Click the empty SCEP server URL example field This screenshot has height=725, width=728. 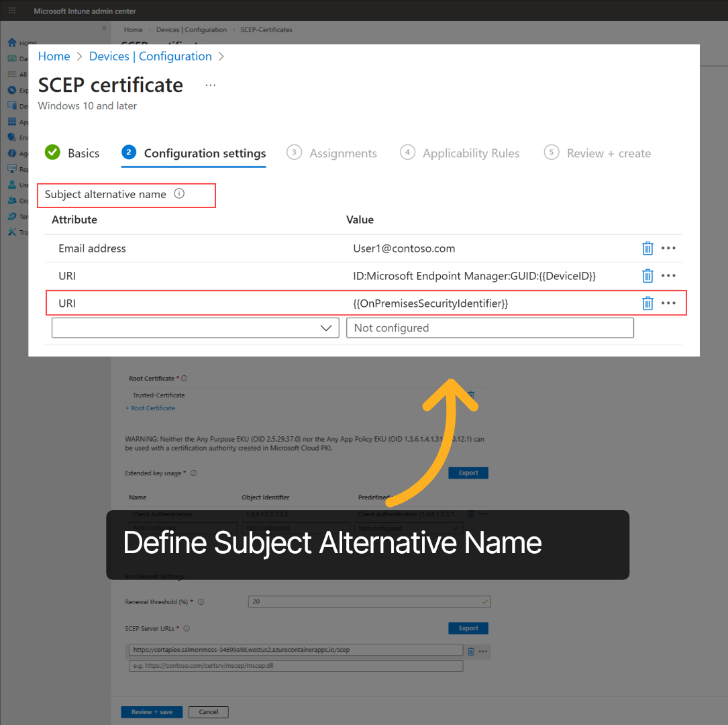pos(295,665)
